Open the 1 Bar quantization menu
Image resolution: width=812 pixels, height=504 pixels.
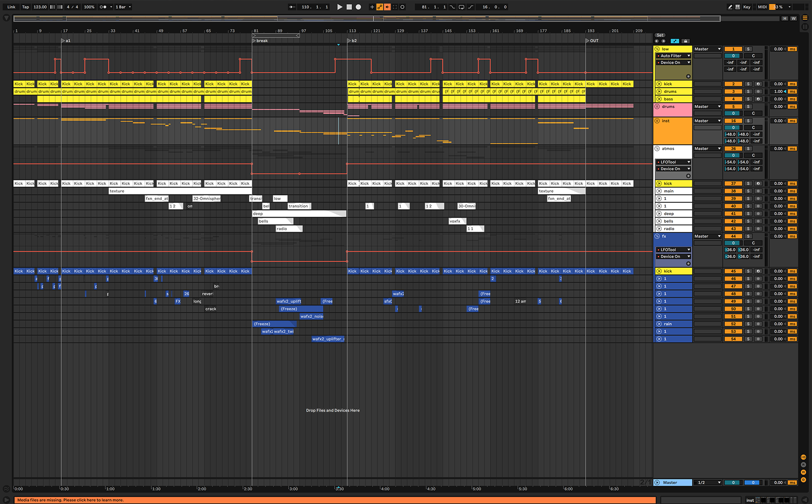pos(123,7)
